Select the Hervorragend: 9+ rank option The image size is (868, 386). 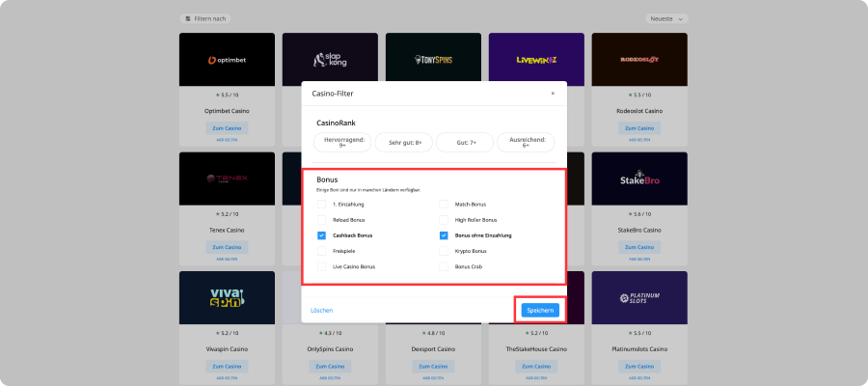pos(341,143)
